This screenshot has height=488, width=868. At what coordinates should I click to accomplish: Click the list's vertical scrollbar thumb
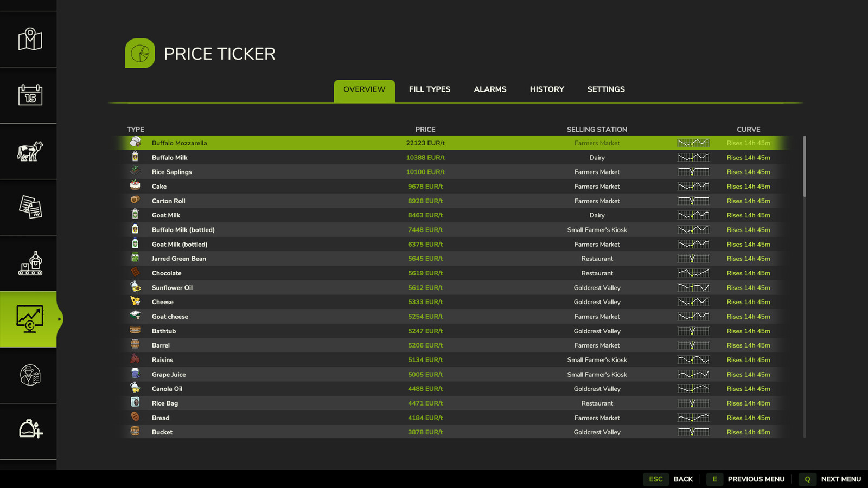tap(804, 166)
